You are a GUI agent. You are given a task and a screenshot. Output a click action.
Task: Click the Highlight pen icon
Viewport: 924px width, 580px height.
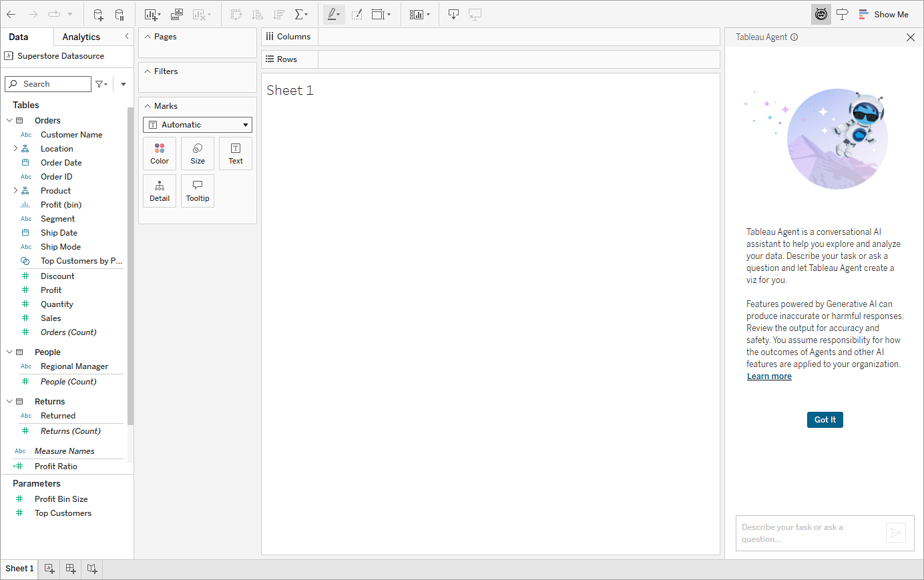click(x=334, y=15)
